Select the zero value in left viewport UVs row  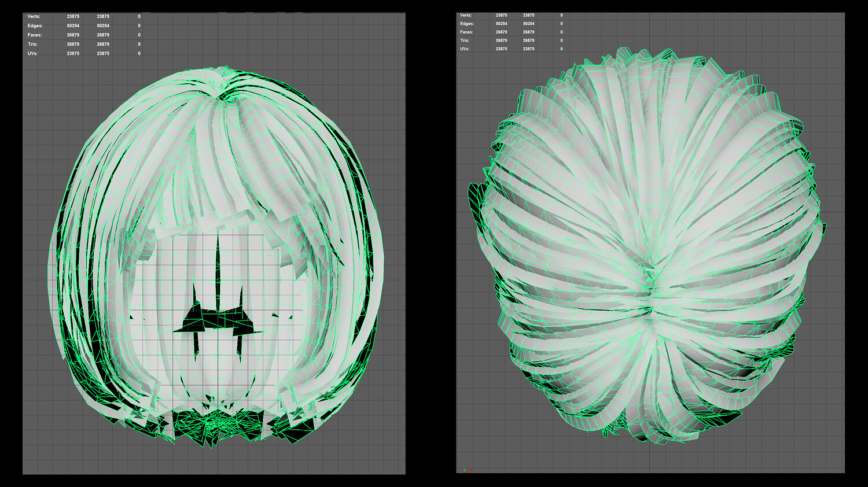(x=139, y=53)
